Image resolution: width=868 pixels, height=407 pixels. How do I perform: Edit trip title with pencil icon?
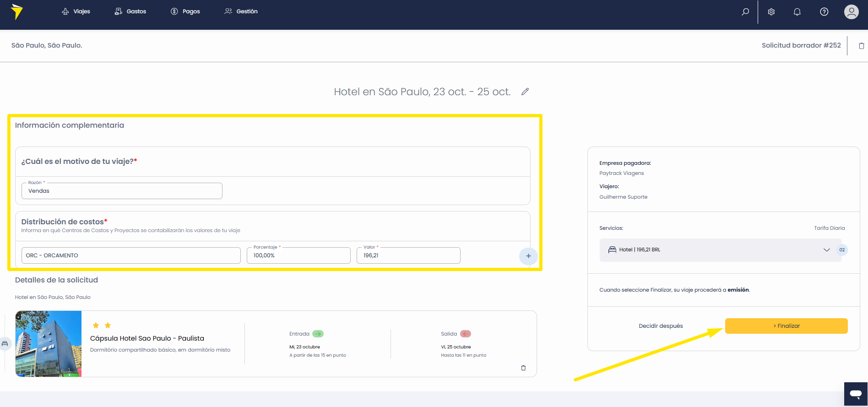(525, 92)
